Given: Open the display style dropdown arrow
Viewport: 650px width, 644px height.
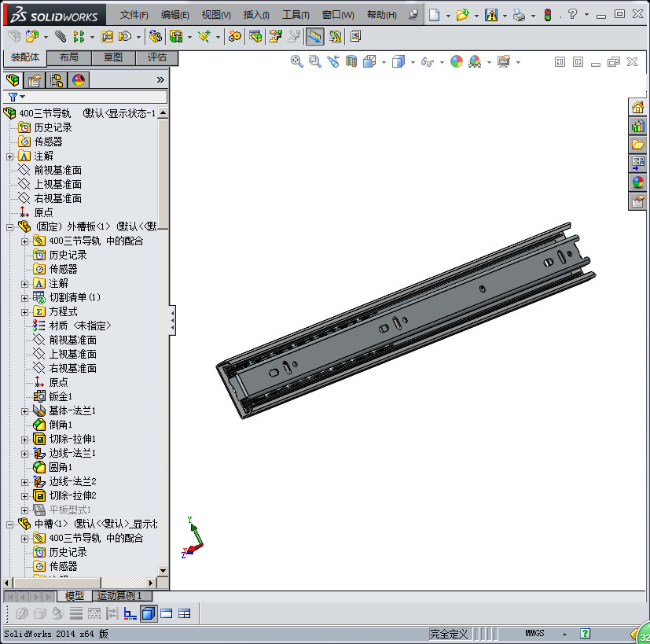Looking at the screenshot, I should pyautogui.click(x=413, y=63).
